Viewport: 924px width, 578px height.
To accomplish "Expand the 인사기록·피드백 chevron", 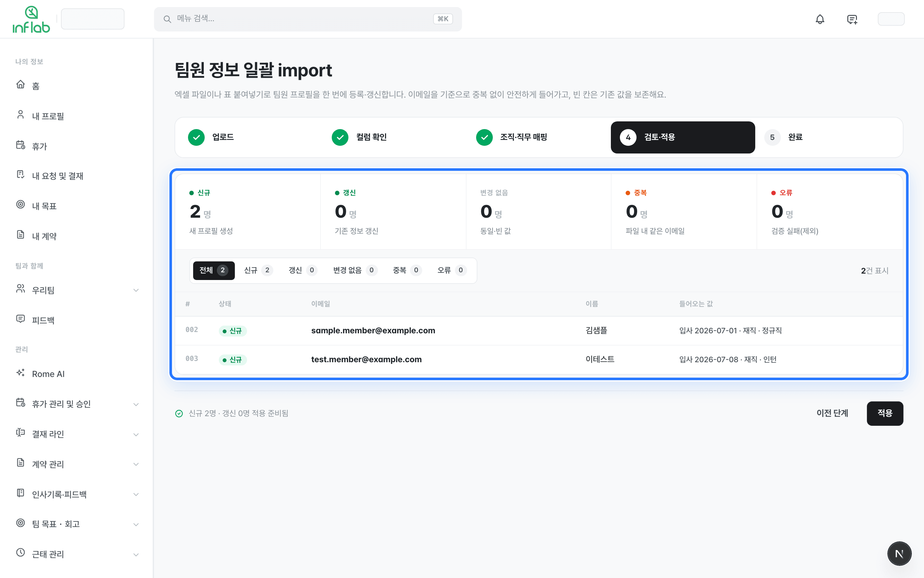I will (136, 495).
